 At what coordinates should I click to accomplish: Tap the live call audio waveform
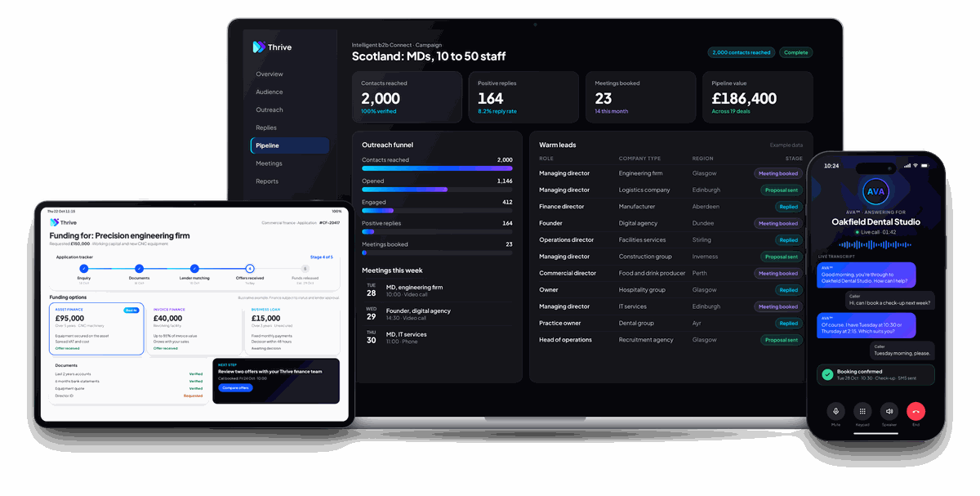[875, 244]
